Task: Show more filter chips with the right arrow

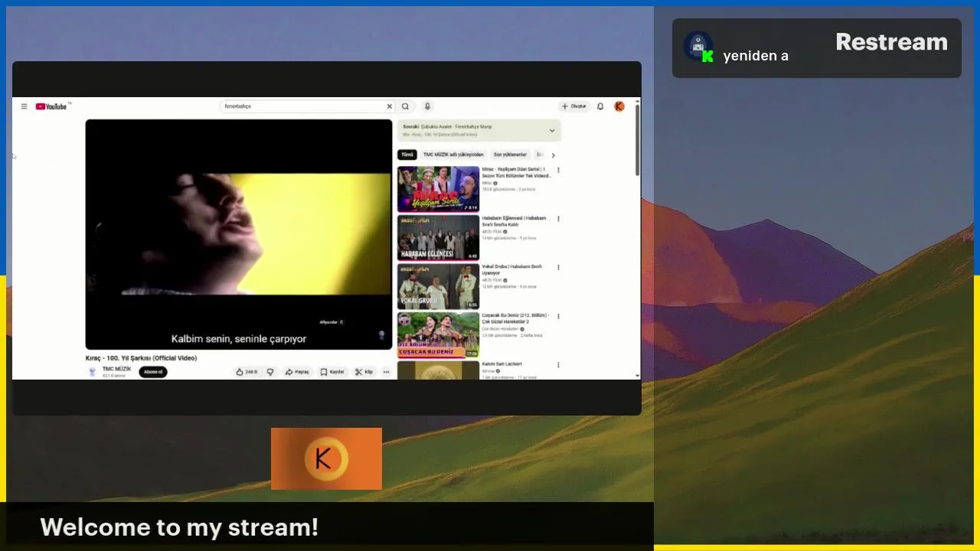Action: [x=553, y=155]
